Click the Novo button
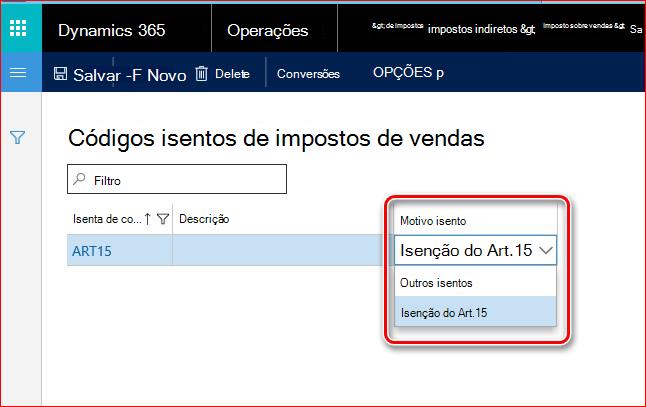Image resolution: width=646 pixels, height=407 pixels. coord(166,75)
